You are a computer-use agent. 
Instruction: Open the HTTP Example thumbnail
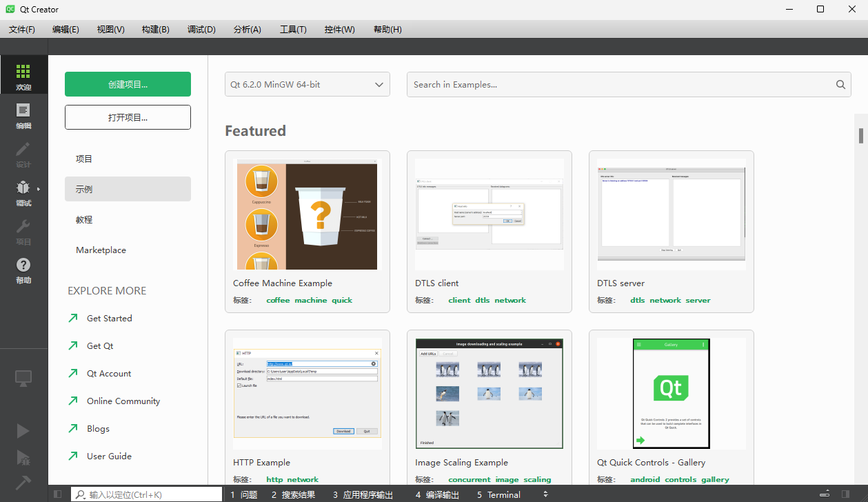[307, 394]
